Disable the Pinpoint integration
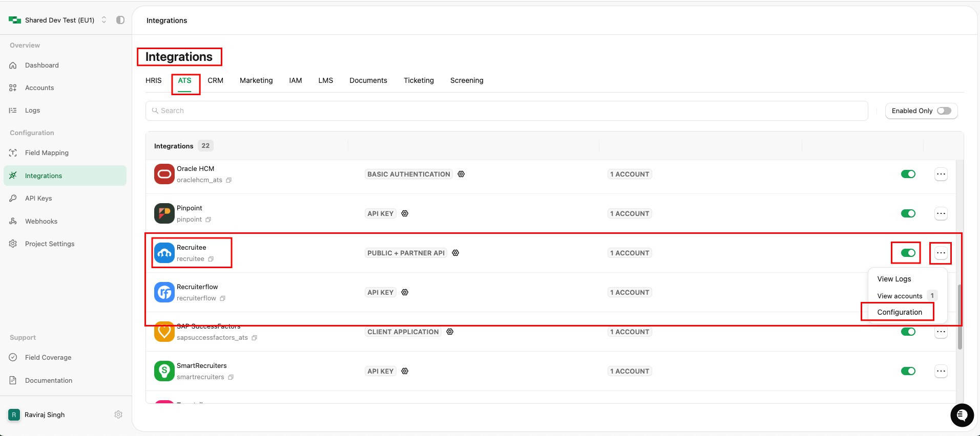 pos(908,213)
